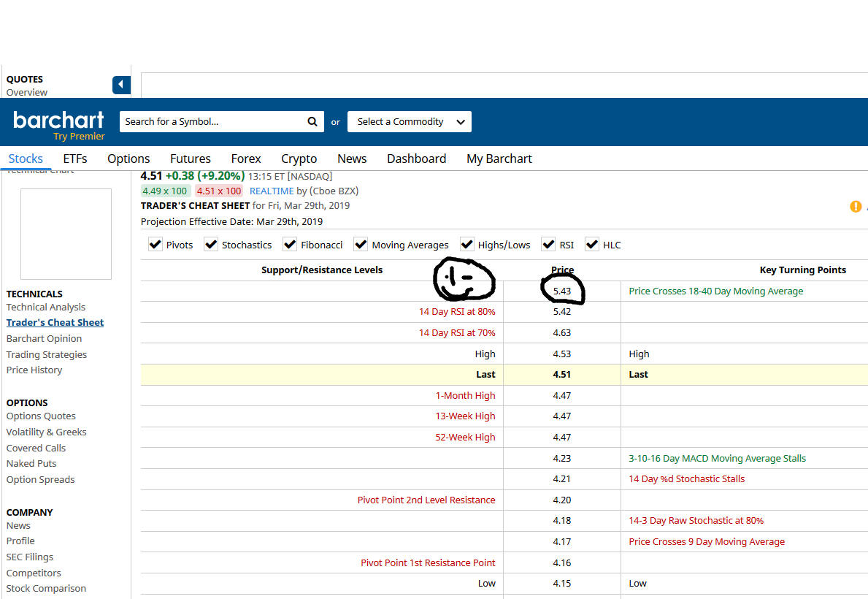This screenshot has height=599, width=868.
Task: Open Trading Strategies link
Action: [x=47, y=354]
